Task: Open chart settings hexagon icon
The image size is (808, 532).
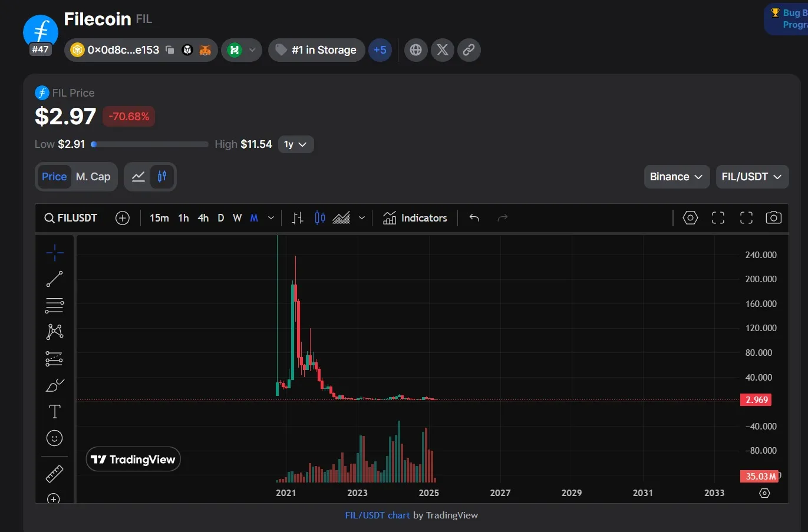Action: [690, 218]
